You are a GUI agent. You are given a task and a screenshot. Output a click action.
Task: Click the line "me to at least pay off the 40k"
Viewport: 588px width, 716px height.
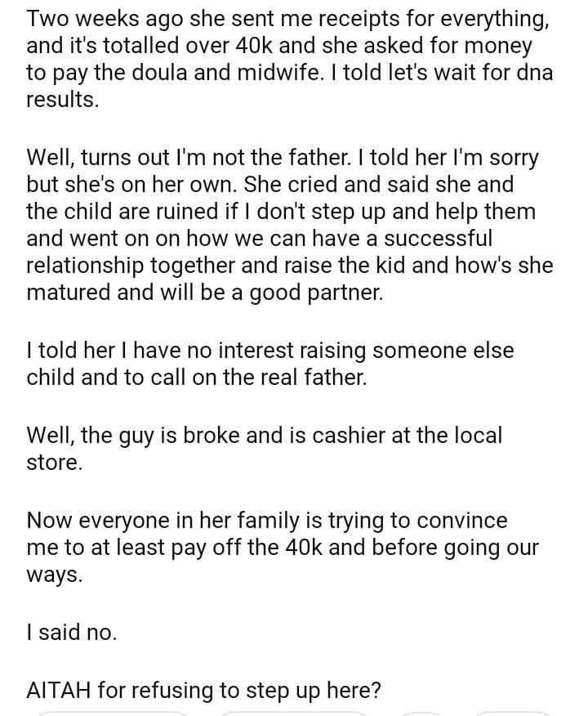pos(283,548)
